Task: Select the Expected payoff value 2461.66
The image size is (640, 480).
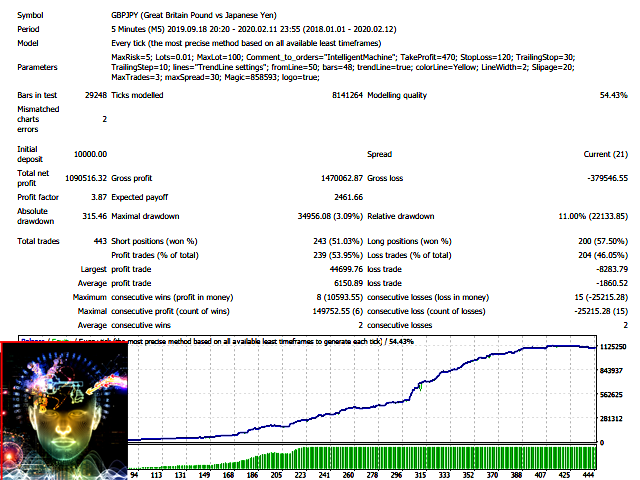Action: click(349, 197)
